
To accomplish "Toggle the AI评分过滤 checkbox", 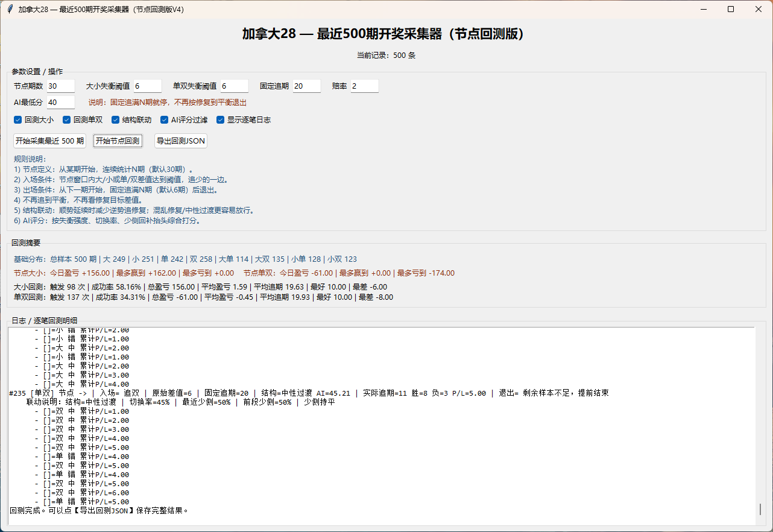I will 165,120.
